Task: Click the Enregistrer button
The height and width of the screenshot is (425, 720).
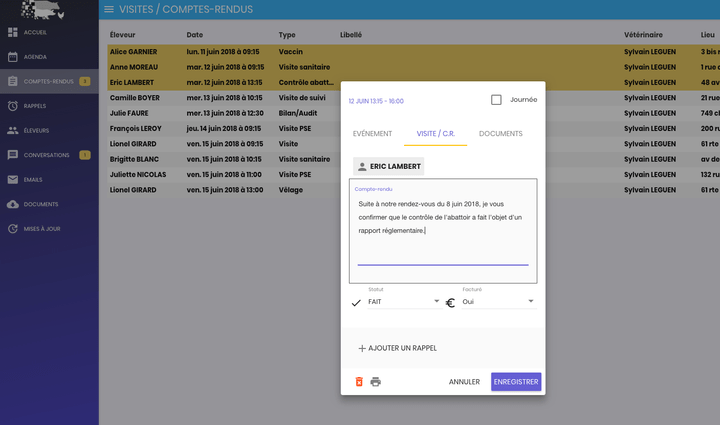Action: click(x=516, y=381)
